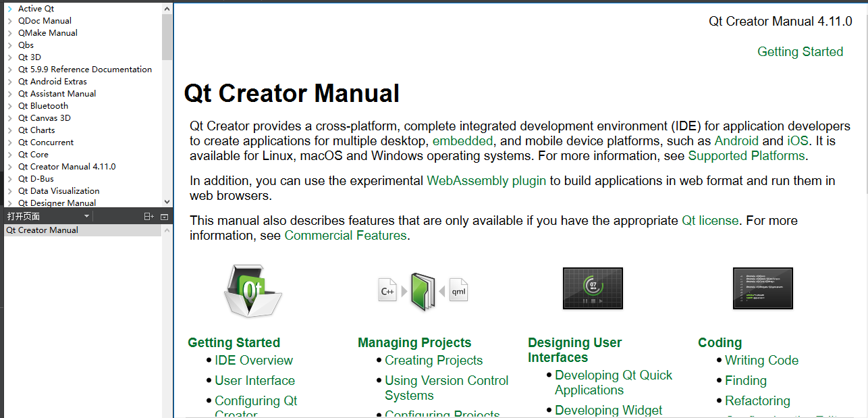Open Using Version Control Systems link

tap(447, 388)
